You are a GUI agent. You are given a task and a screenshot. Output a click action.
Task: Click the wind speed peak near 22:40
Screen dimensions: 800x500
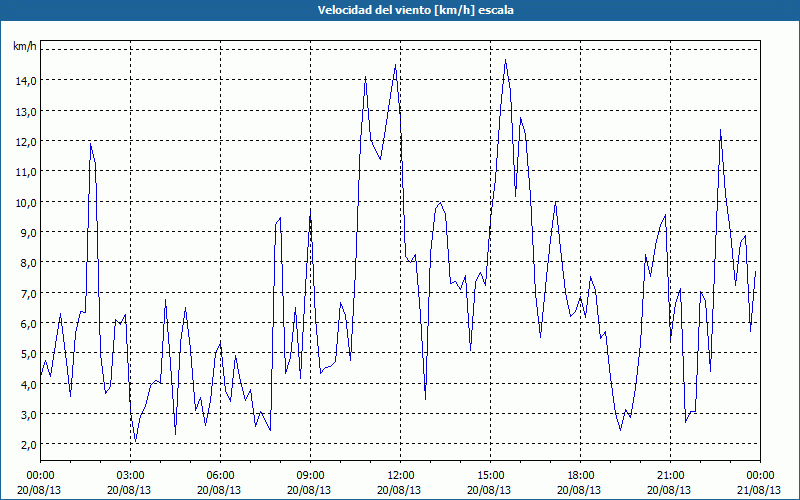[x=720, y=130]
